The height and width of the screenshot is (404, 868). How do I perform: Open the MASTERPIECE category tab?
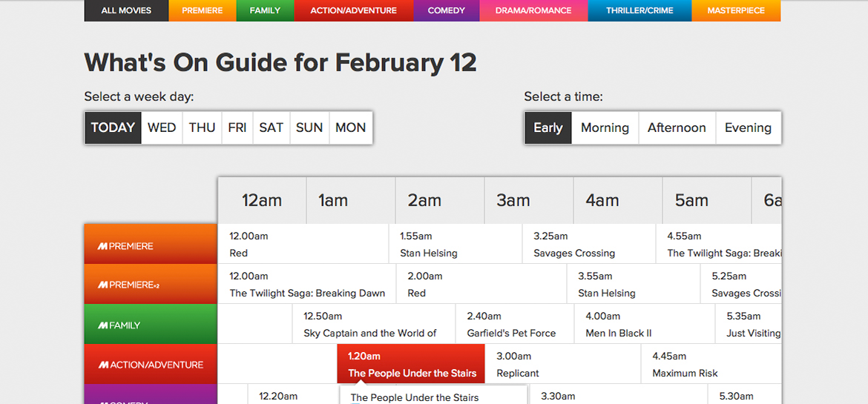(736, 10)
